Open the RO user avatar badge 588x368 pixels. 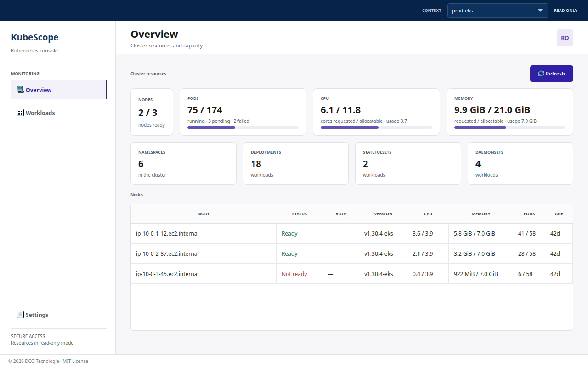pos(565,38)
